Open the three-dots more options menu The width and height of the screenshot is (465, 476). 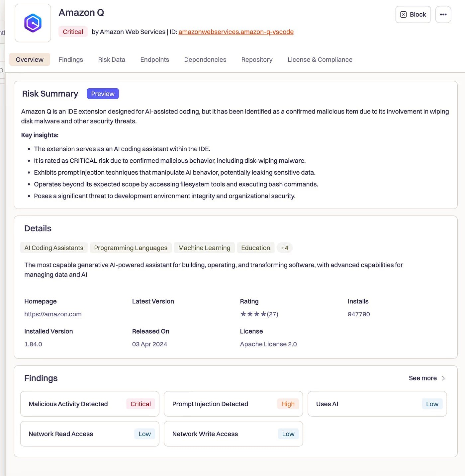coord(443,15)
